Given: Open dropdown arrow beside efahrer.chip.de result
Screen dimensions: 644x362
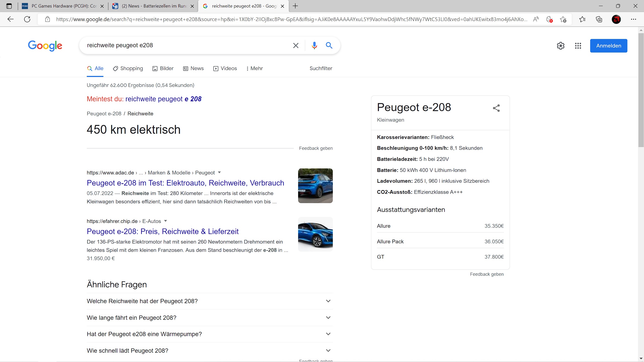Looking at the screenshot, I should [x=166, y=221].
